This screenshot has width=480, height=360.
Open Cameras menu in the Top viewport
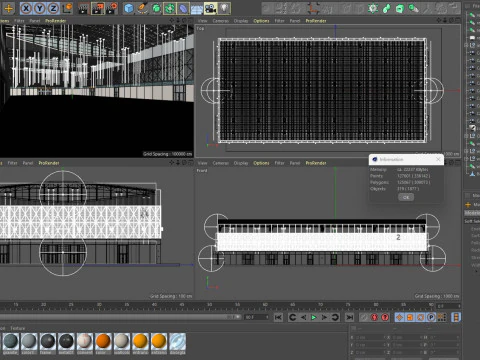point(221,21)
